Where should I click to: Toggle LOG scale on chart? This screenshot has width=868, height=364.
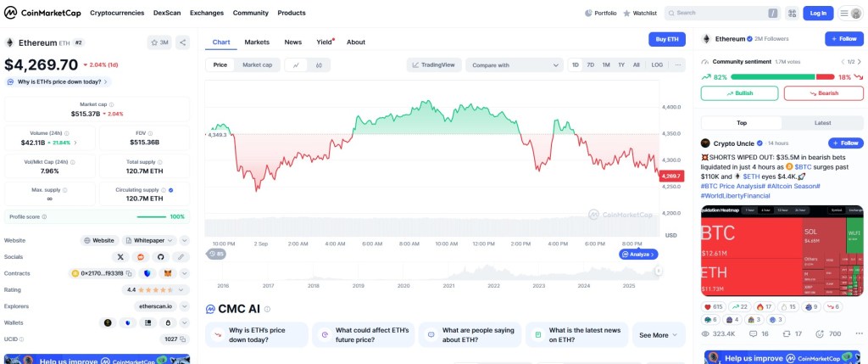657,64
